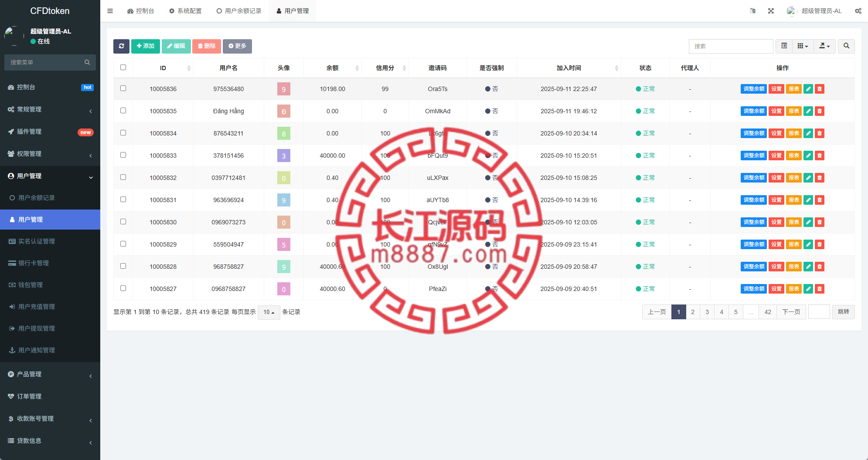Tick the checkbox for user 10005833
The width and height of the screenshot is (868, 460).
pos(123,155)
